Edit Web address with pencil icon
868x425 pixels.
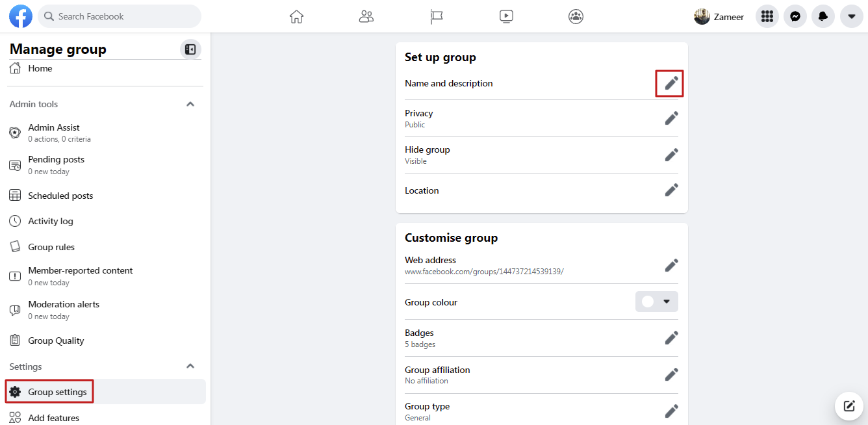pos(671,265)
